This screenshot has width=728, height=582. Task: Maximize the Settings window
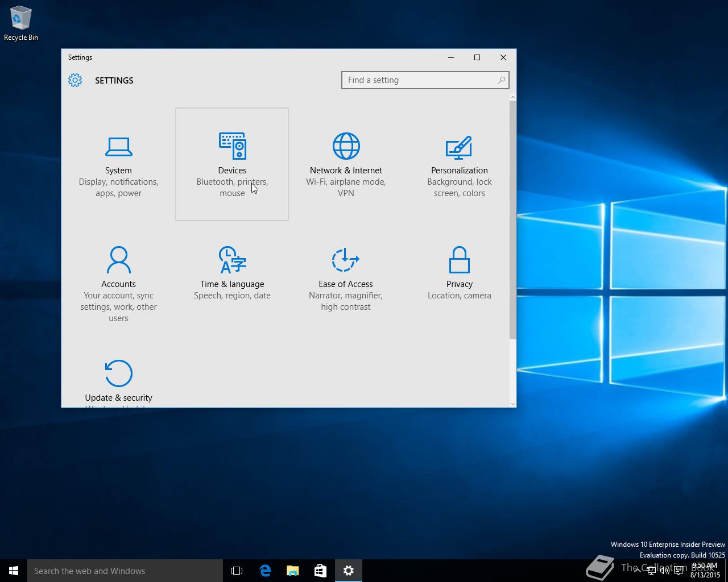point(477,57)
